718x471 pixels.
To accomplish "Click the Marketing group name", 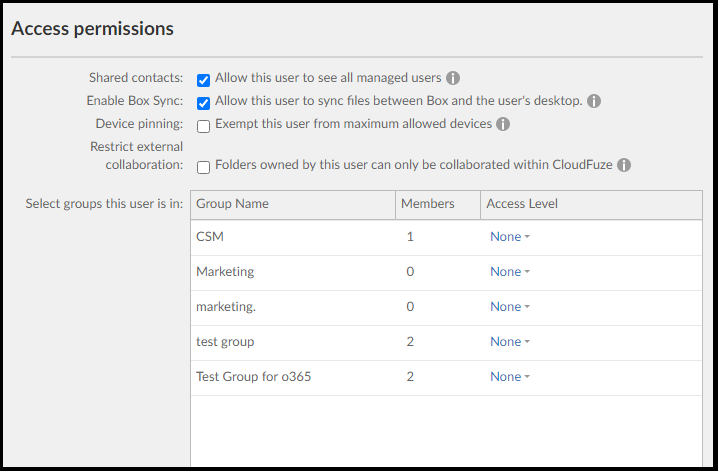I will (x=225, y=272).
